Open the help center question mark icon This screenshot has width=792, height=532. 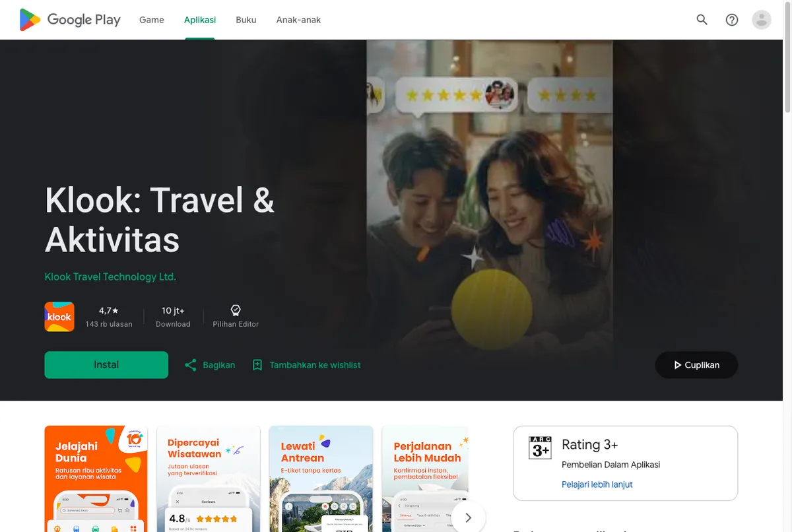(x=732, y=20)
